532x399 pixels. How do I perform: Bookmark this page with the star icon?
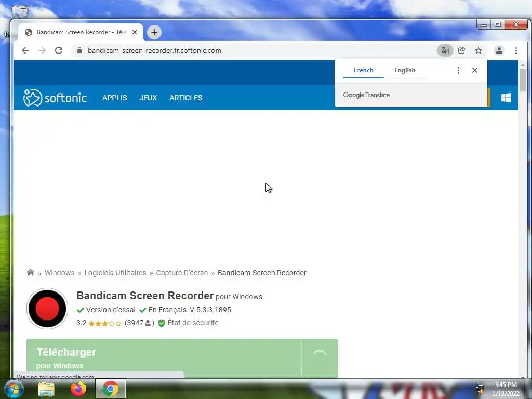[x=478, y=50]
